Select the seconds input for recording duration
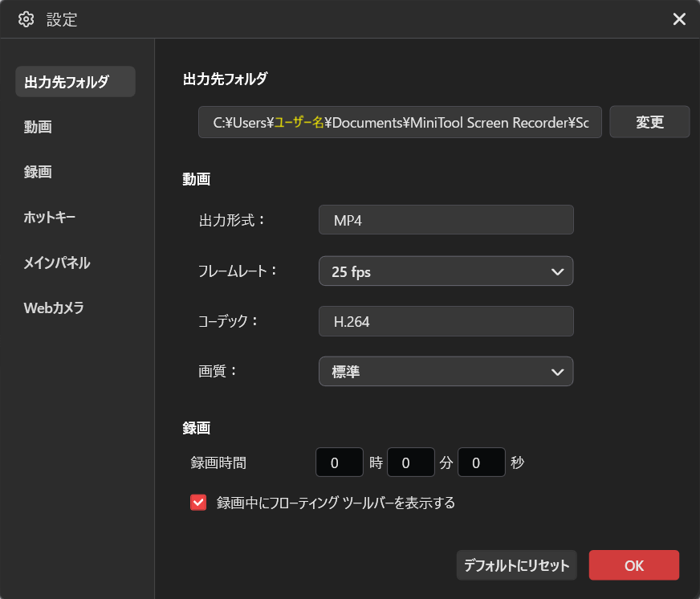Viewport: 700px width, 599px height. tap(481, 462)
